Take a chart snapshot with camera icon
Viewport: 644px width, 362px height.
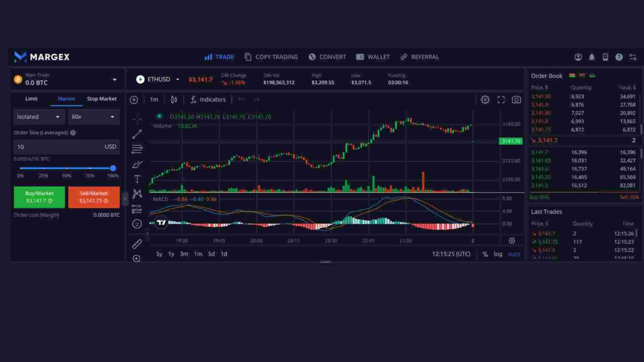pyautogui.click(x=516, y=99)
